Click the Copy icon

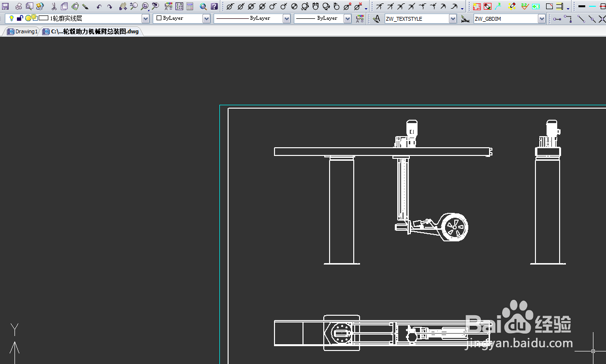coord(64,6)
